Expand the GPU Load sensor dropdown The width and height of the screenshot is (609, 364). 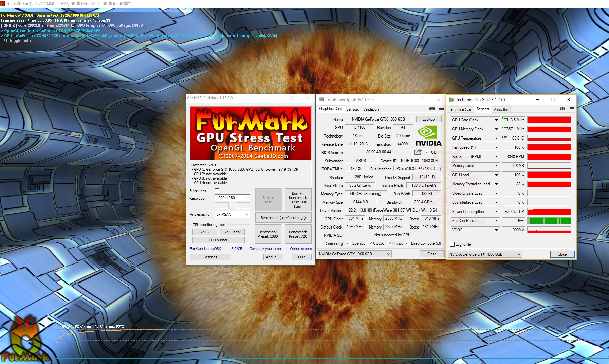(496, 175)
